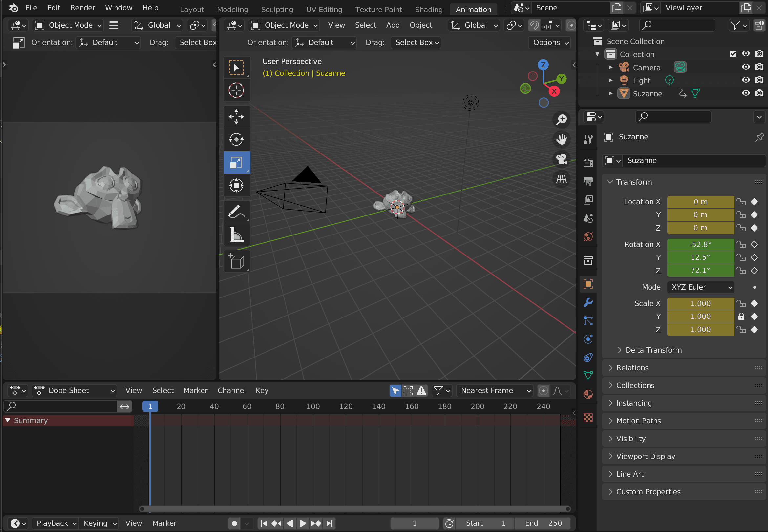The height and width of the screenshot is (532, 768).
Task: Pin the Suzanne properties context
Action: 759,137
